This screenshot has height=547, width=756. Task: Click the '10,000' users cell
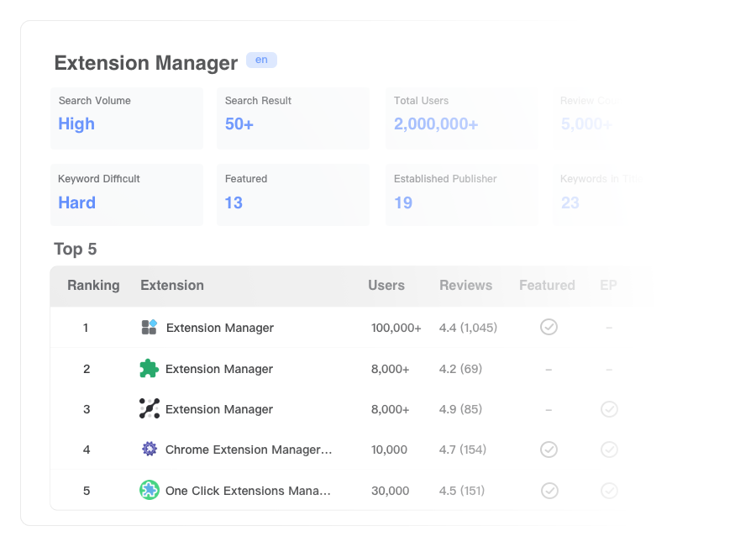coord(389,450)
